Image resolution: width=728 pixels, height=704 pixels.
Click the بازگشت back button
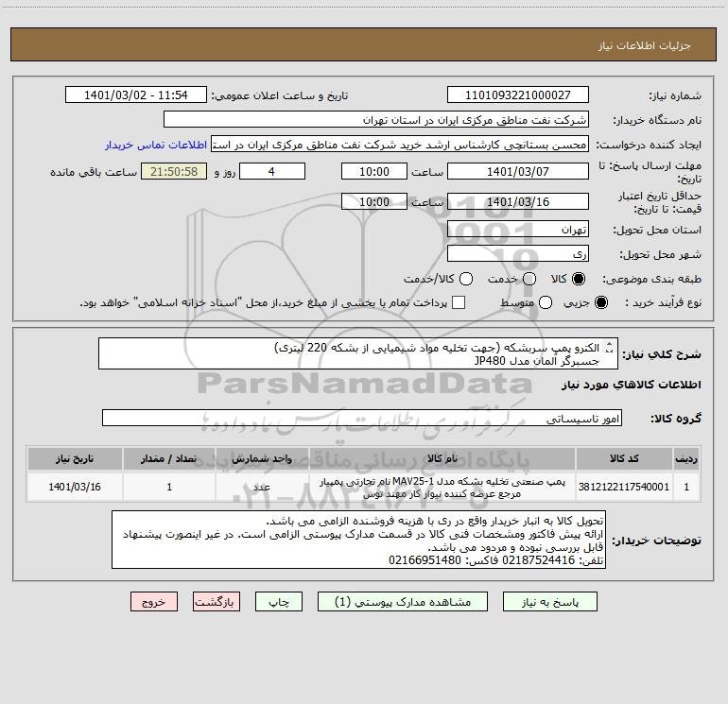pyautogui.click(x=217, y=602)
